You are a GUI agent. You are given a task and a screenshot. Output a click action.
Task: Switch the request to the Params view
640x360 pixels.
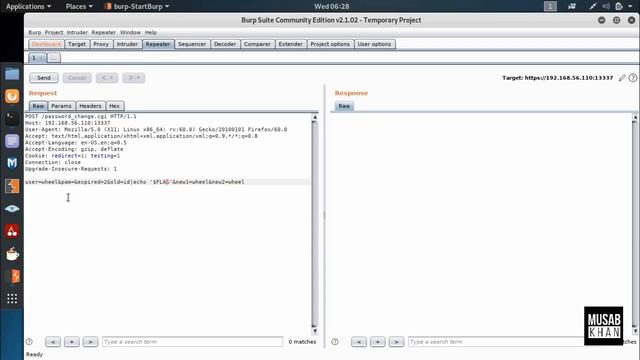pos(61,106)
